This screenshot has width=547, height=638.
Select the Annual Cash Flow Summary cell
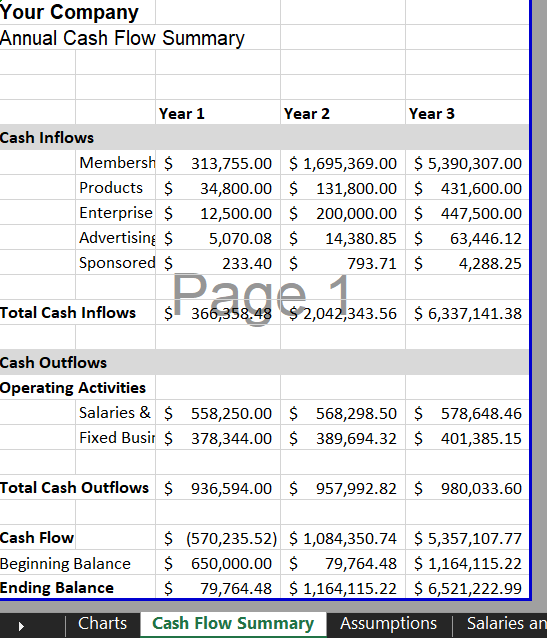[x=122, y=37]
